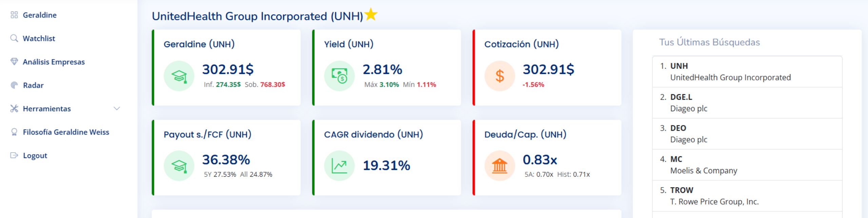Open the Geraldine dashboard menu item

coord(39,15)
